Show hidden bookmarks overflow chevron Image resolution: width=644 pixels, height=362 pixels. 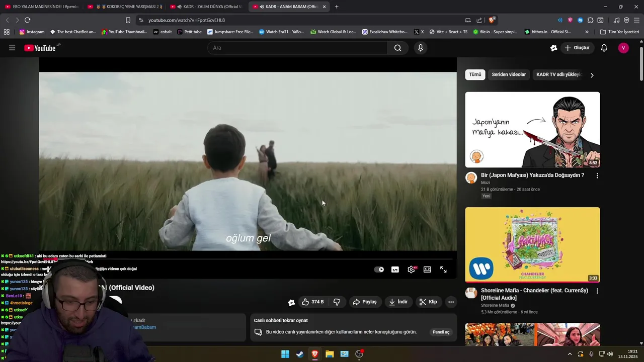tap(587, 32)
